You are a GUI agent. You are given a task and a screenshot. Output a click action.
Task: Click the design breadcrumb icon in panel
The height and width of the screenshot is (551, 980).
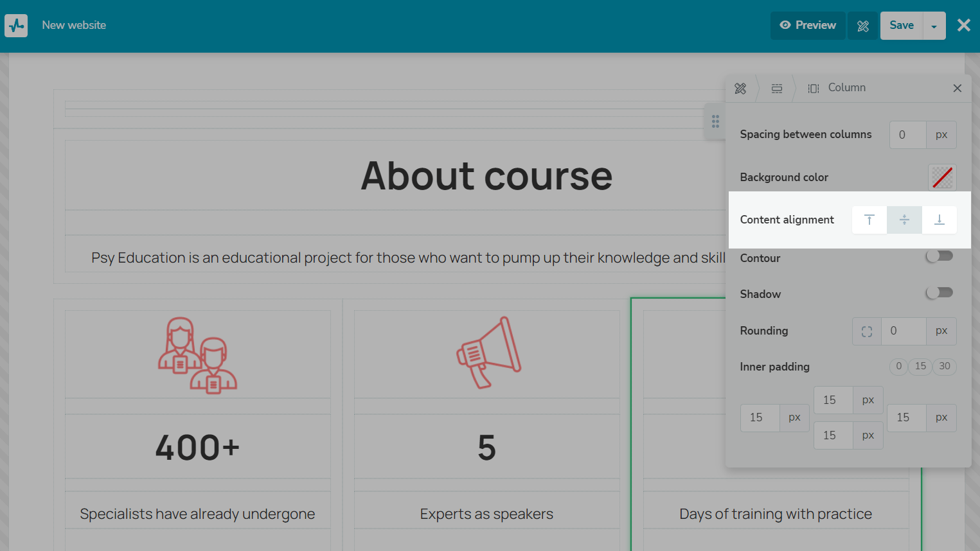(740, 89)
